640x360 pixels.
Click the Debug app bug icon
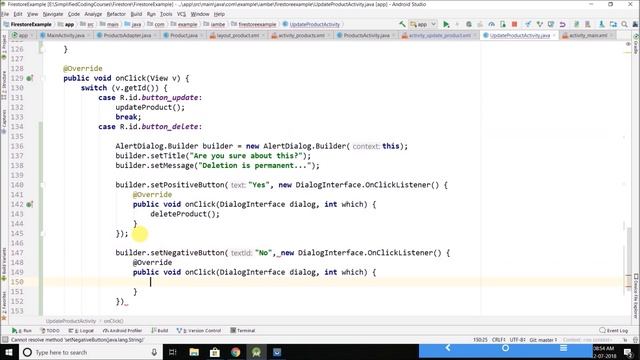click(469, 24)
